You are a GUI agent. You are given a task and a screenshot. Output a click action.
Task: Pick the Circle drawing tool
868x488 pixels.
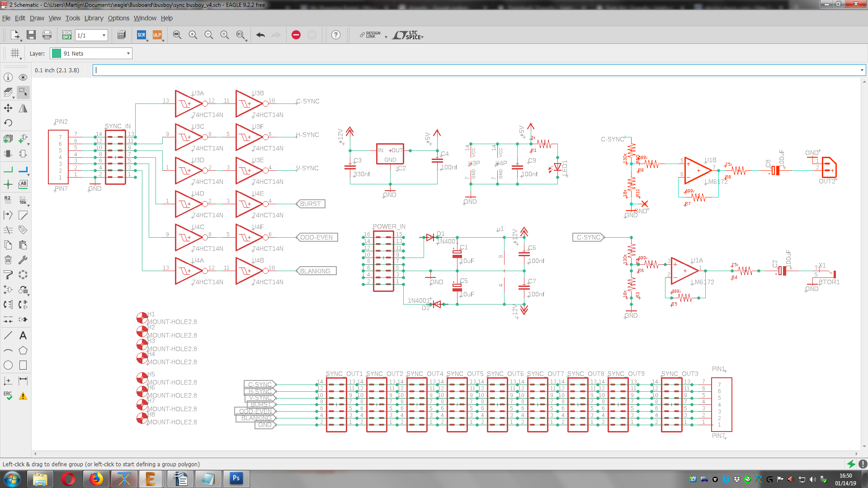[8, 365]
